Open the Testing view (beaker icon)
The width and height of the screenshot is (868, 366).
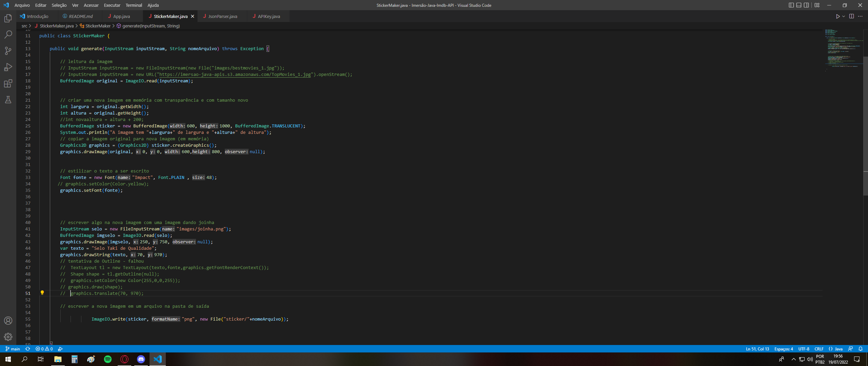[8, 100]
